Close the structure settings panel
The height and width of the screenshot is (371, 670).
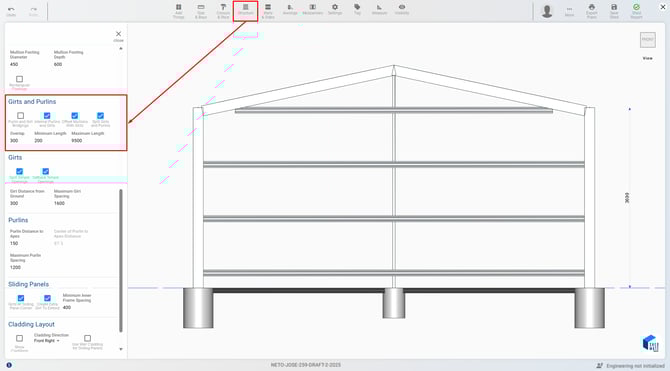(118, 35)
